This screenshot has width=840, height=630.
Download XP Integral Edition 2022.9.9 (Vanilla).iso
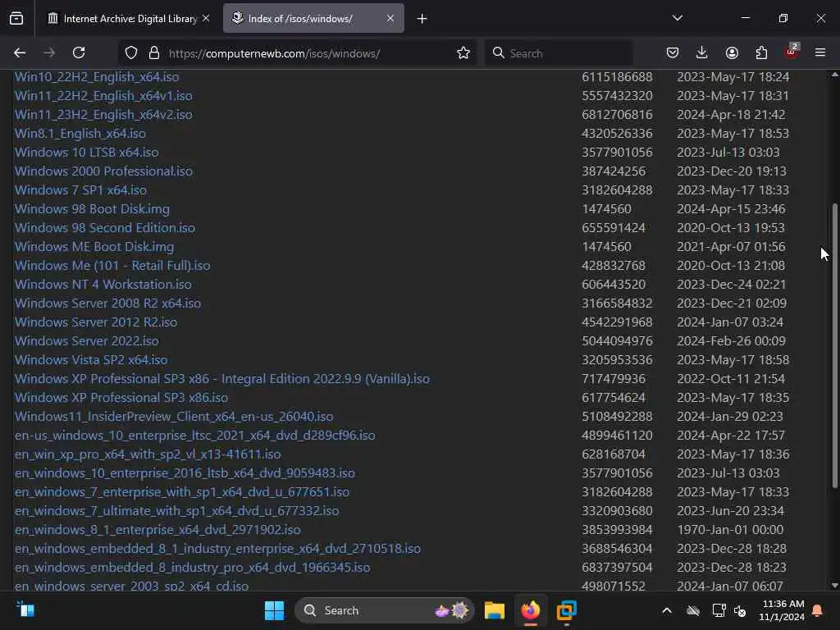coord(221,378)
